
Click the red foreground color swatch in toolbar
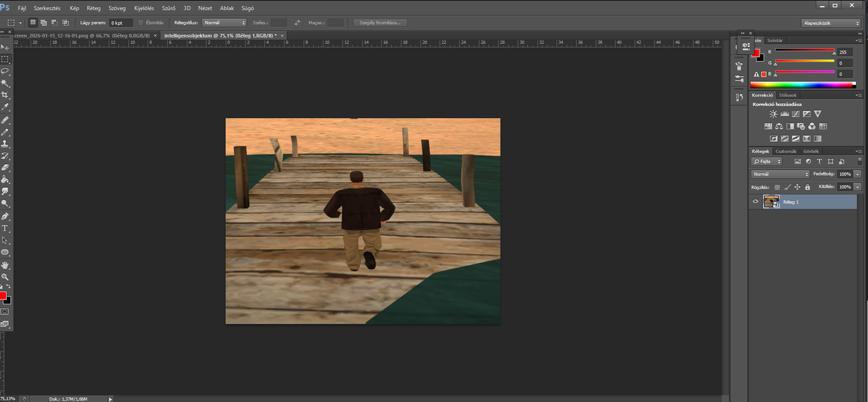[3, 296]
